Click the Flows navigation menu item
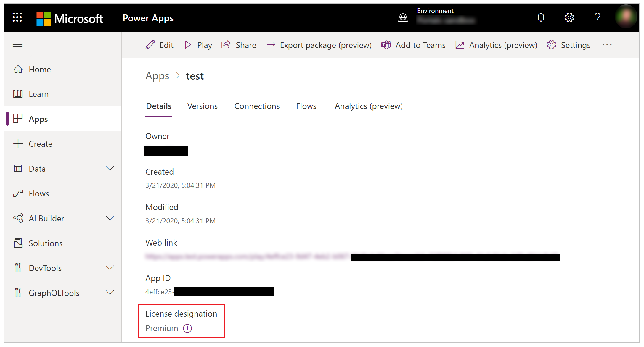Viewport: 644px width, 347px height. [x=38, y=193]
